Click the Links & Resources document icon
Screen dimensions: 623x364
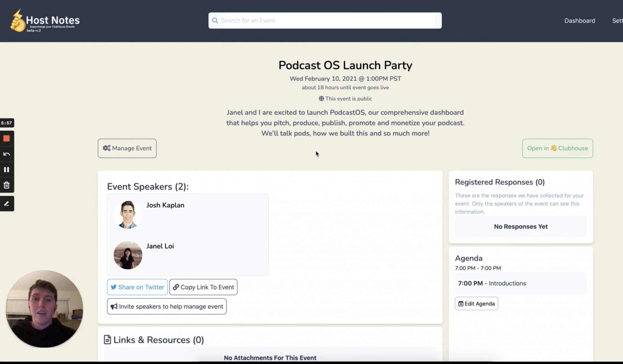click(x=107, y=340)
